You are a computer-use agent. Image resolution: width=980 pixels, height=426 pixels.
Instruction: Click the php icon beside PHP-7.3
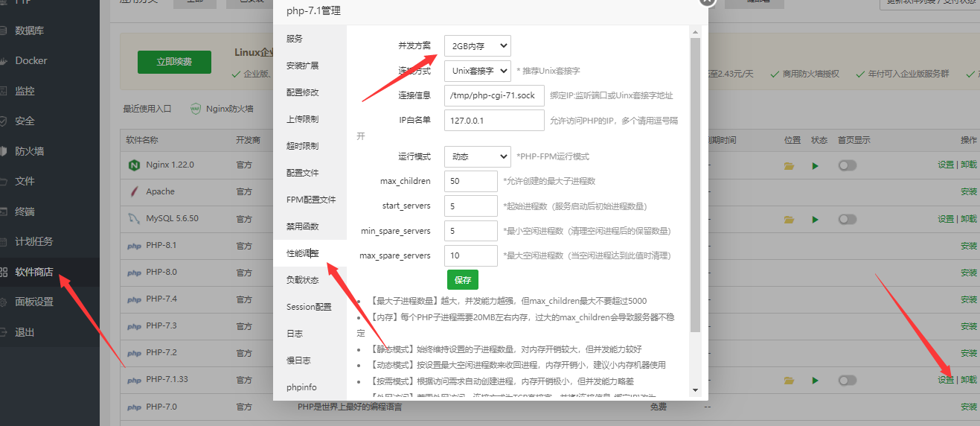coord(135,326)
